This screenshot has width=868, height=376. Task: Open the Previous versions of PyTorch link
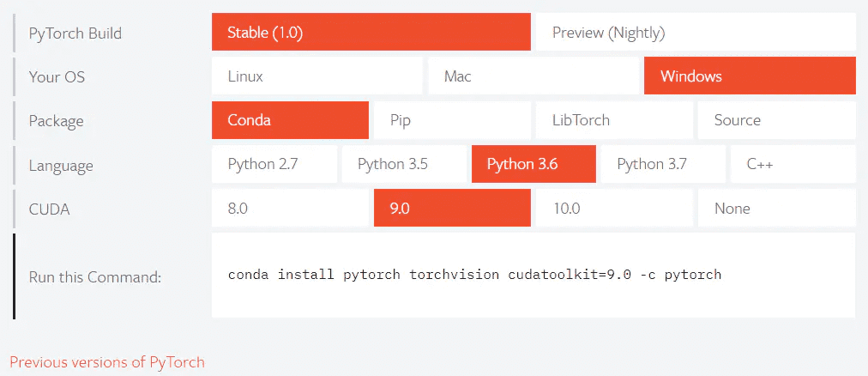[x=107, y=363]
